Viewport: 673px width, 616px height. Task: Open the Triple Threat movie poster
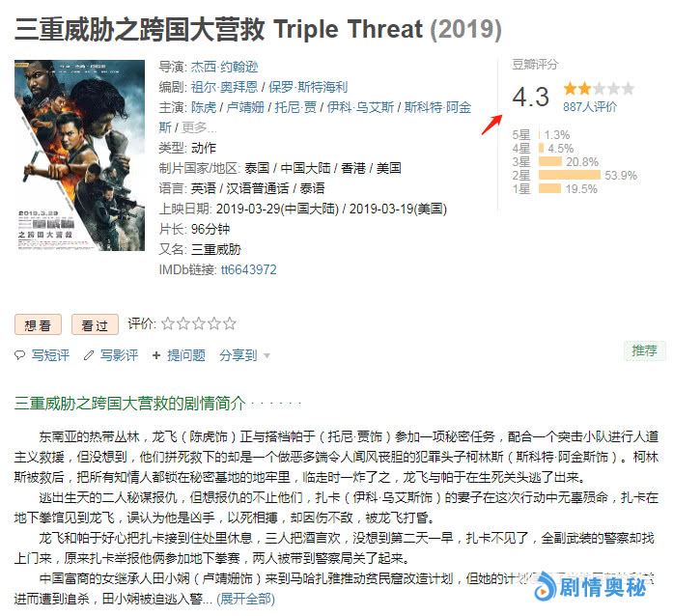(x=79, y=155)
